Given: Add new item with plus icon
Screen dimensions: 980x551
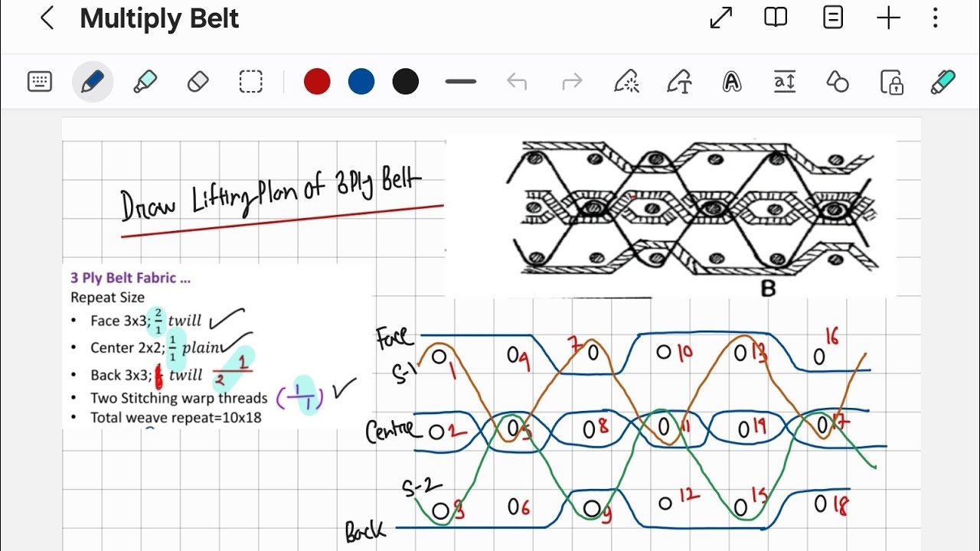Looking at the screenshot, I should (888, 18).
